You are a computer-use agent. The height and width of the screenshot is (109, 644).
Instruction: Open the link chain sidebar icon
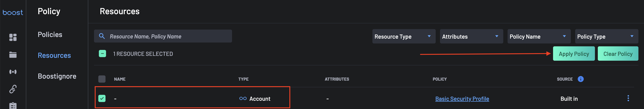[x=13, y=89]
